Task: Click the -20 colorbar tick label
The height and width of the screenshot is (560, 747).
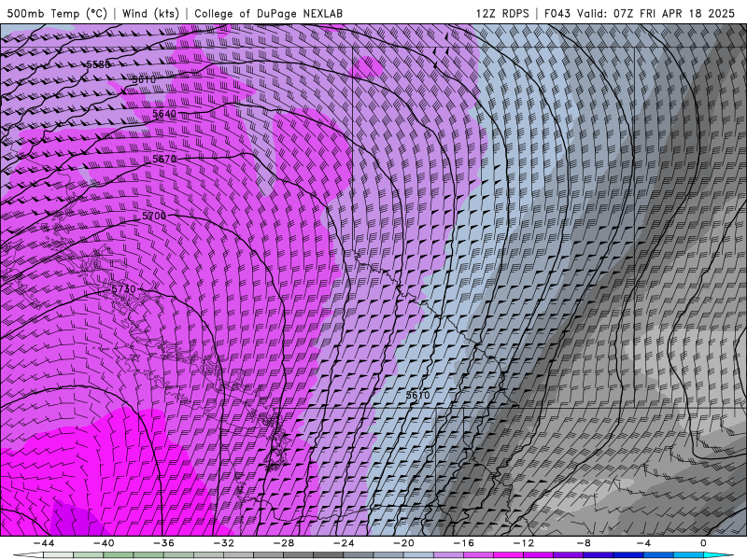Action: (x=404, y=543)
